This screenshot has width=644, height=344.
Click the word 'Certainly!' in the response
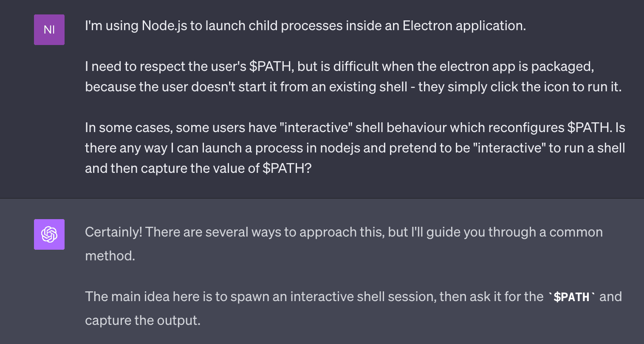pyautogui.click(x=113, y=232)
